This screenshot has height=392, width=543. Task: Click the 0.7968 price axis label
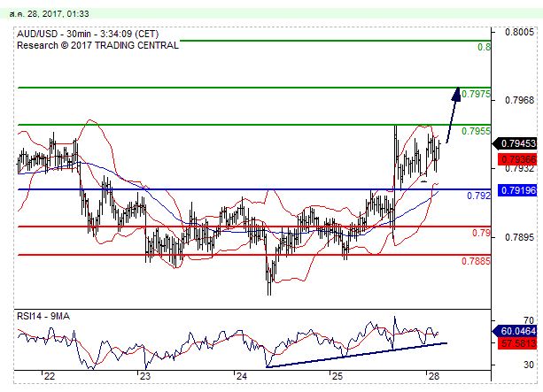point(519,100)
